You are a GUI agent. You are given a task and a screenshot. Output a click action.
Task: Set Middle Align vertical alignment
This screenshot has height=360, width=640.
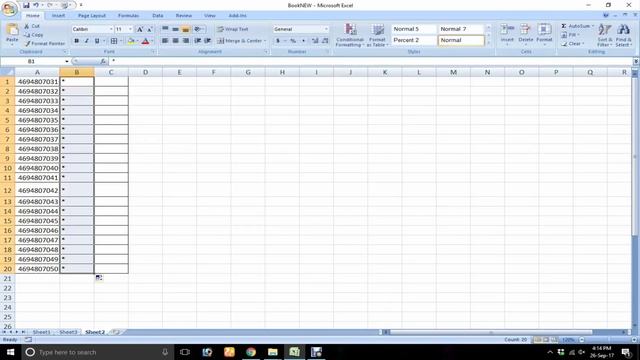point(175,29)
